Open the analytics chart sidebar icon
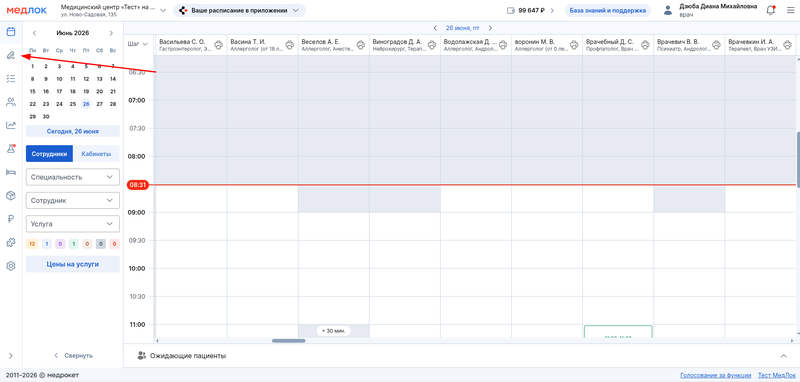The height and width of the screenshot is (382, 800). coord(11,125)
